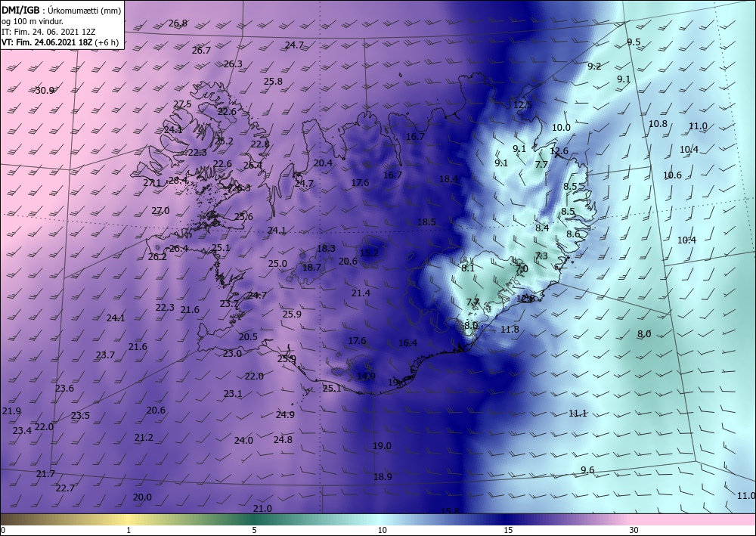This screenshot has width=756, height=536.
Task: Click the map value 16.4
Action: click(x=407, y=342)
